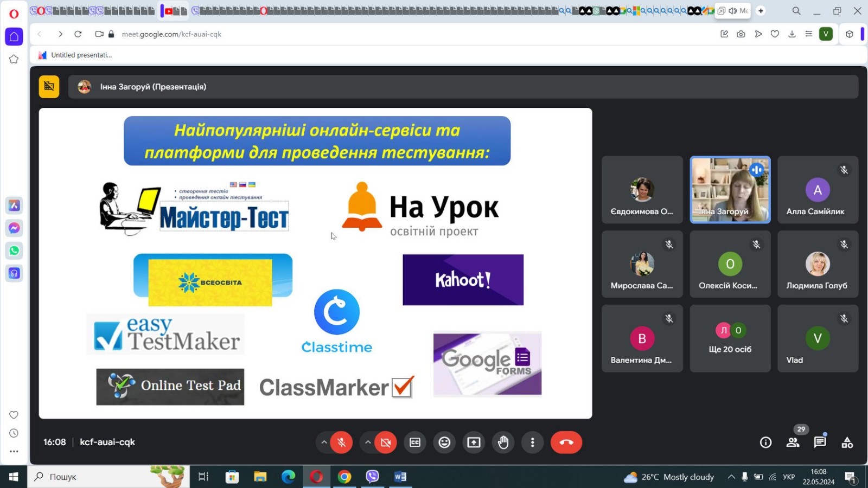
Task: Open the Windows notification center
Action: pyautogui.click(x=850, y=477)
